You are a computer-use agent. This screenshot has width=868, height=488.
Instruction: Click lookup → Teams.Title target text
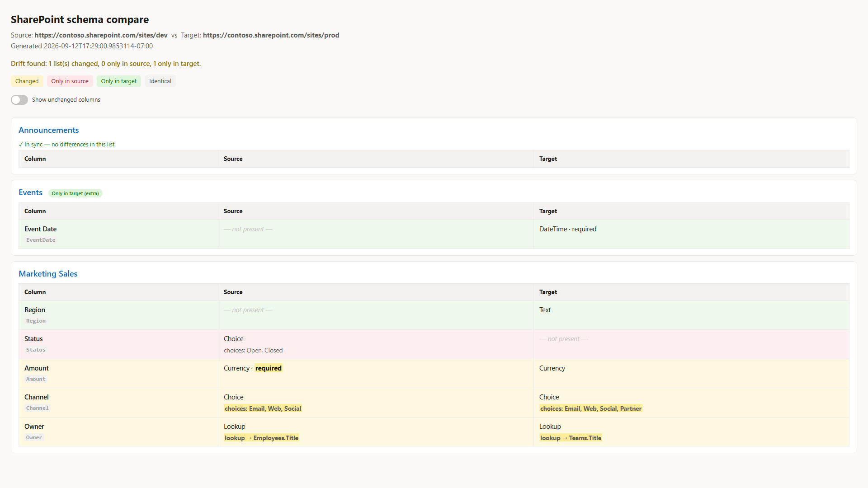tap(571, 438)
